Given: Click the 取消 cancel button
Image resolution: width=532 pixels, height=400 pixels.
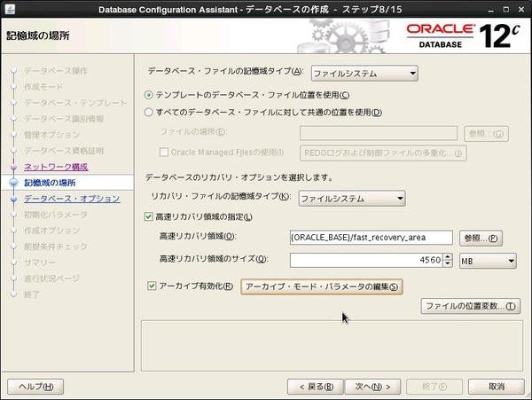Looking at the screenshot, I should pyautogui.click(x=497, y=387).
